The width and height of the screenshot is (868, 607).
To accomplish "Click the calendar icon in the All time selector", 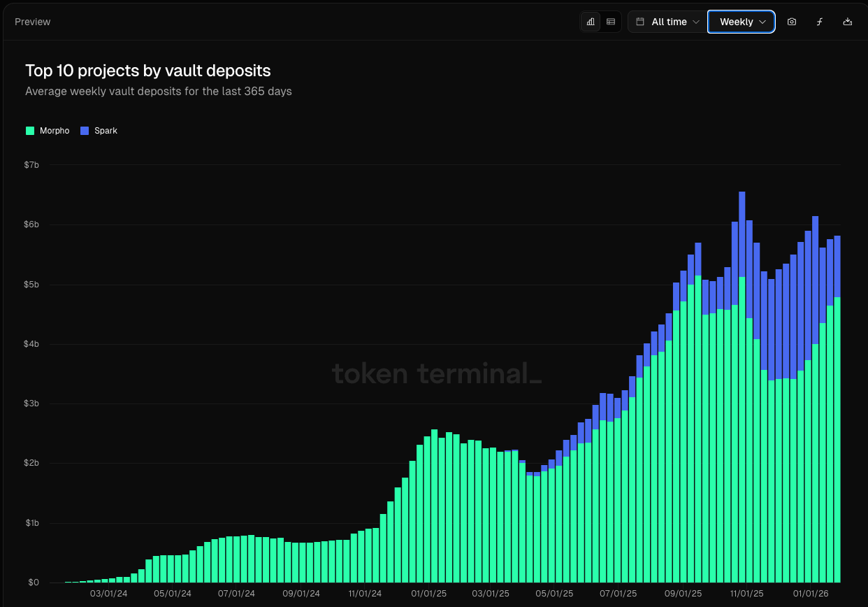I will click(x=641, y=22).
